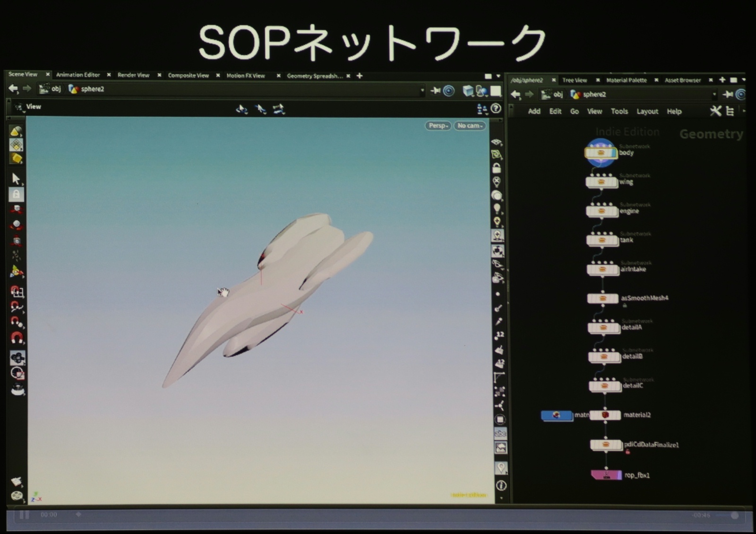Pin the Scene View pane with the pushpin icon
Screen dimensions: 756x534
(x=435, y=90)
